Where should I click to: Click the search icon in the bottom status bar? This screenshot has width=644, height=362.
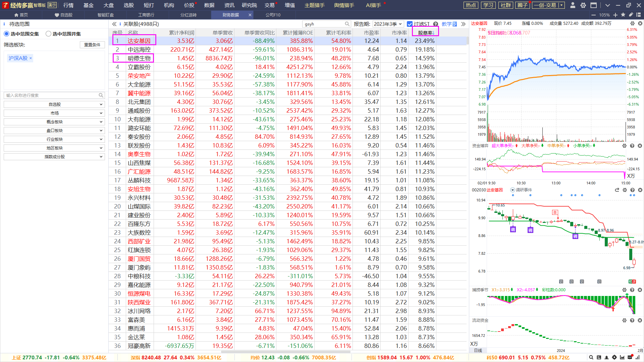(x=591, y=357)
